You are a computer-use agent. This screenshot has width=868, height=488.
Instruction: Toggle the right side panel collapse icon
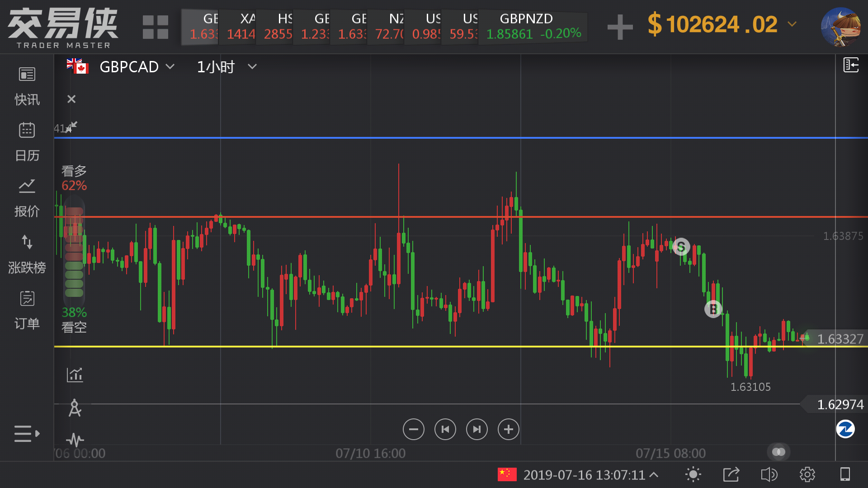tap(850, 65)
